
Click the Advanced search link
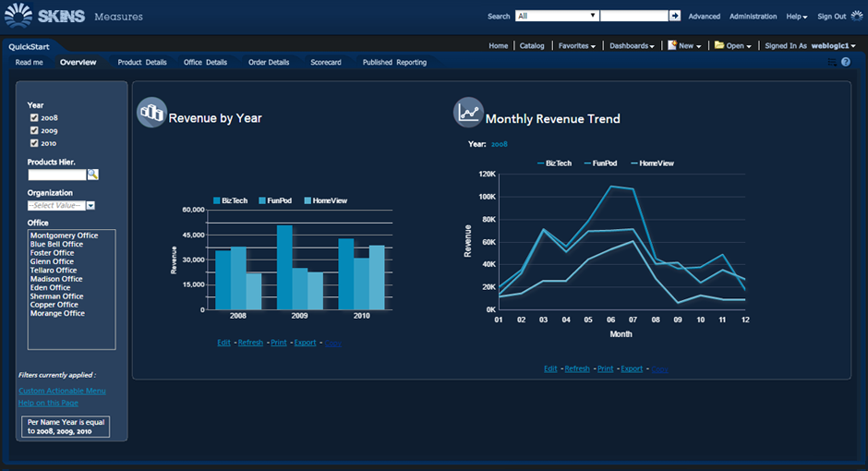[705, 17]
